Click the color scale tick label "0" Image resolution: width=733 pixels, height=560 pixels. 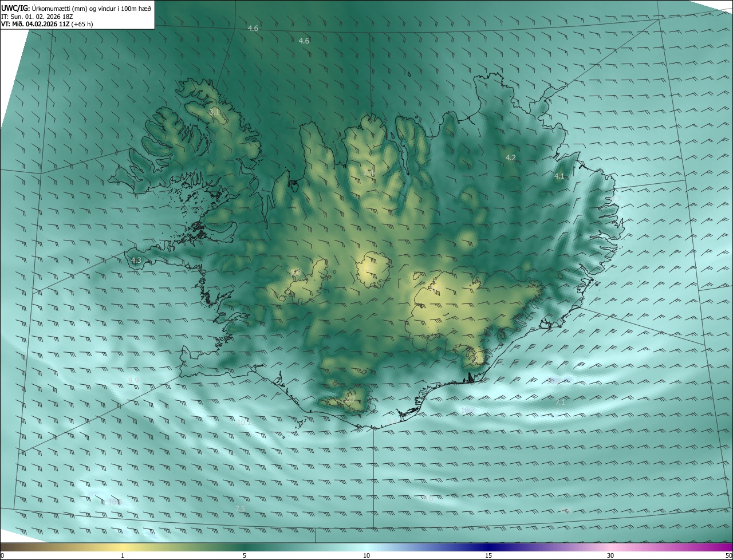tap(2, 555)
